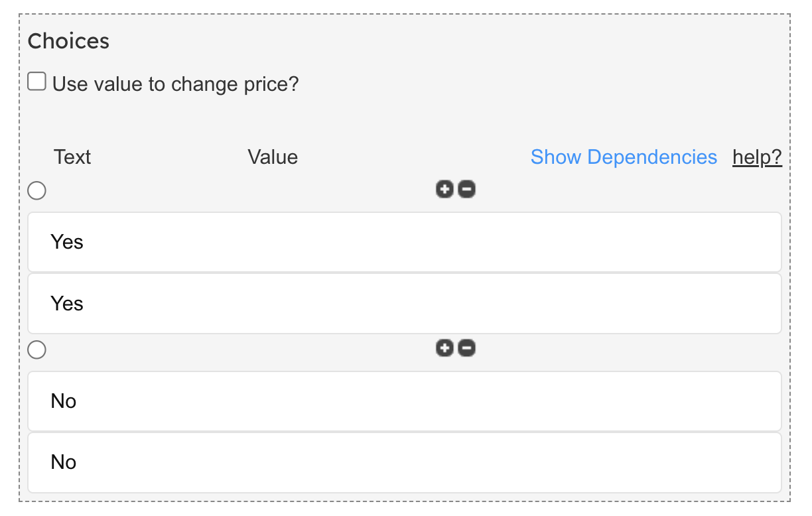Select the radio button above No fields
Viewport: 812px width, 516px height.
click(37, 350)
